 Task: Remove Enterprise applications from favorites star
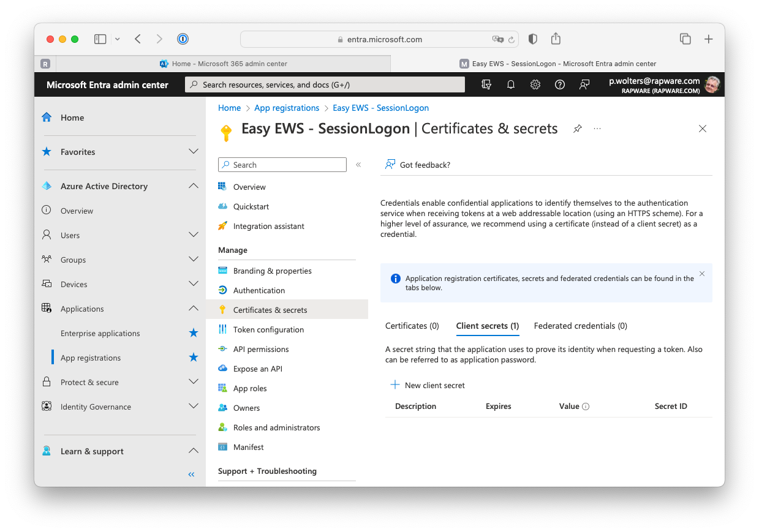pyautogui.click(x=194, y=333)
